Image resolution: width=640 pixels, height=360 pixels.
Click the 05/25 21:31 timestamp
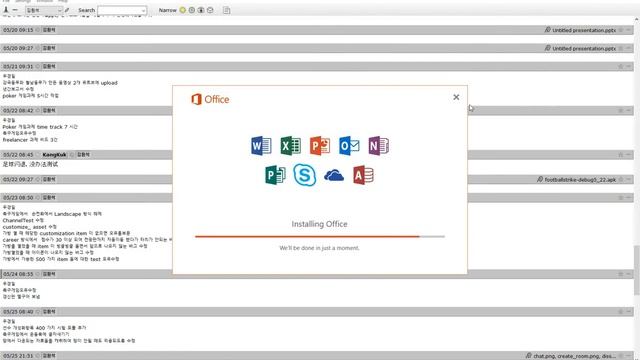click(x=18, y=356)
